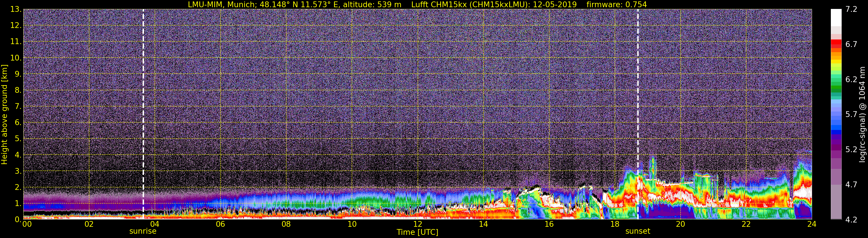Image resolution: width=868 pixels, height=238 pixels.
Task: Click the 'firmware: 0.754' text in the title
Action: [617, 4]
